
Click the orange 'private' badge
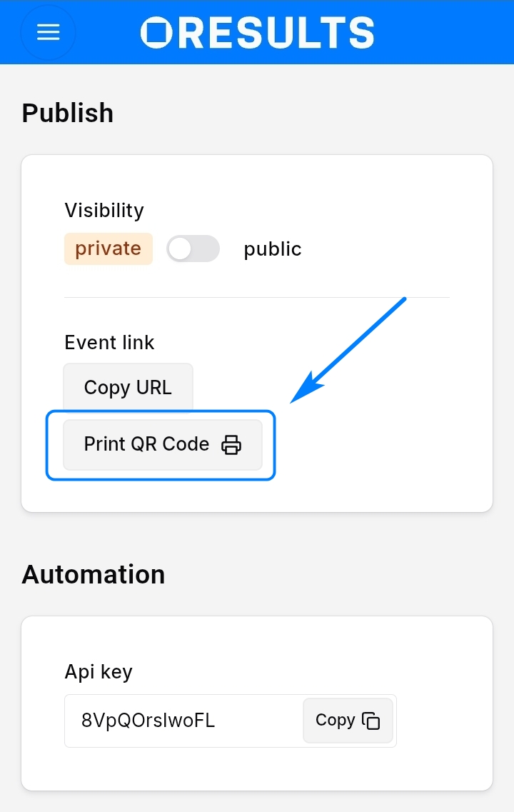(x=109, y=249)
